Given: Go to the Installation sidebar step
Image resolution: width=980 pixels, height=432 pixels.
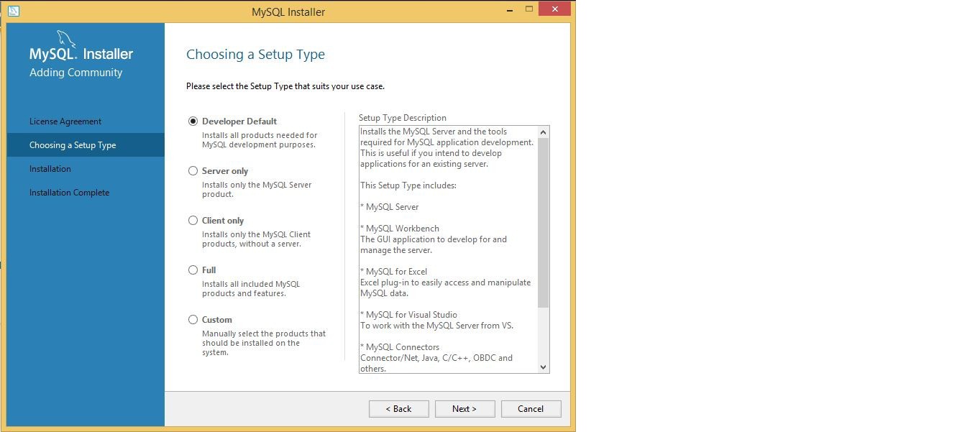Looking at the screenshot, I should coord(50,169).
